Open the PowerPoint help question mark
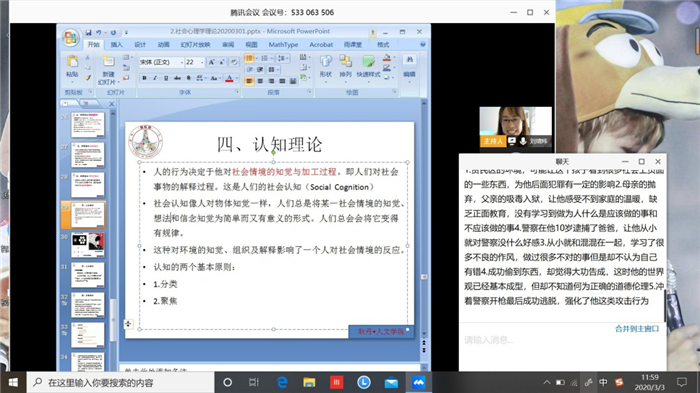This screenshot has width=700, height=393. click(x=422, y=44)
